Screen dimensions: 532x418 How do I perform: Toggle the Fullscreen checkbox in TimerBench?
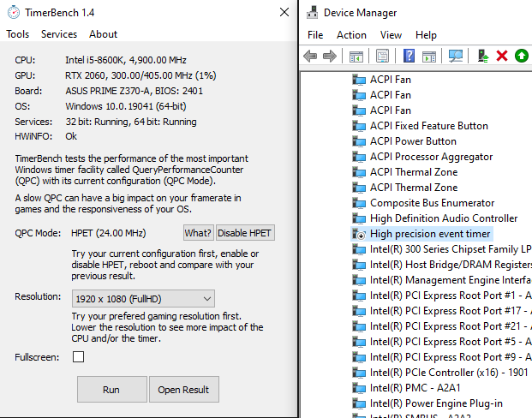(x=78, y=357)
